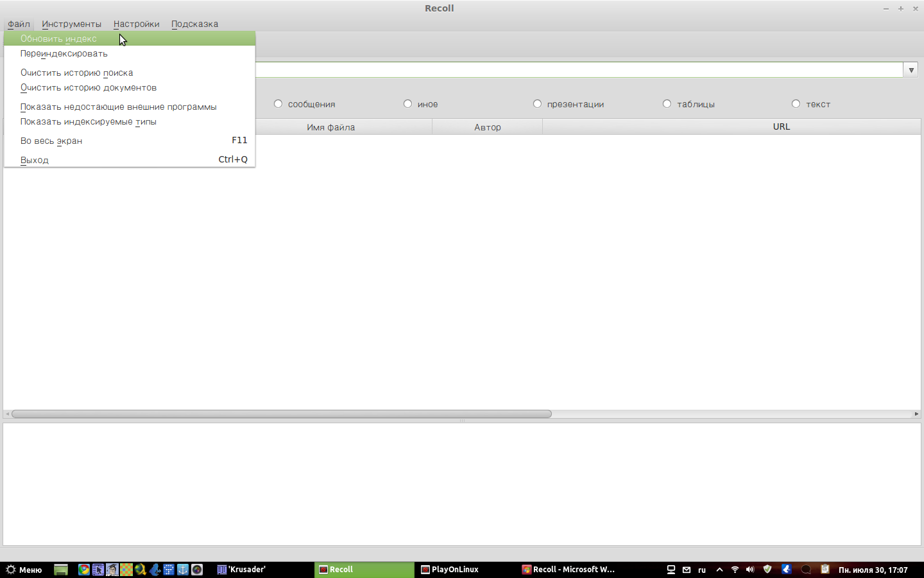Image resolution: width=924 pixels, height=578 pixels.
Task: Click the ru keyboard layout indicator
Action: coord(702,570)
